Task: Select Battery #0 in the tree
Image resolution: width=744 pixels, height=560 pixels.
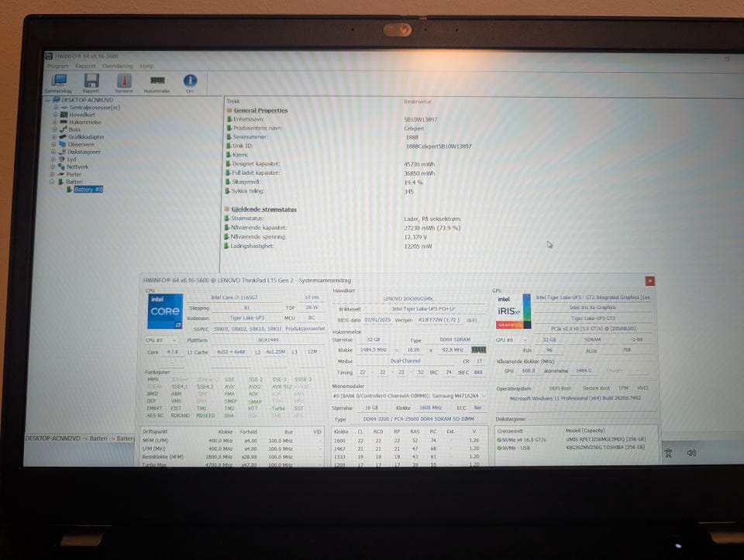Action: pos(88,189)
